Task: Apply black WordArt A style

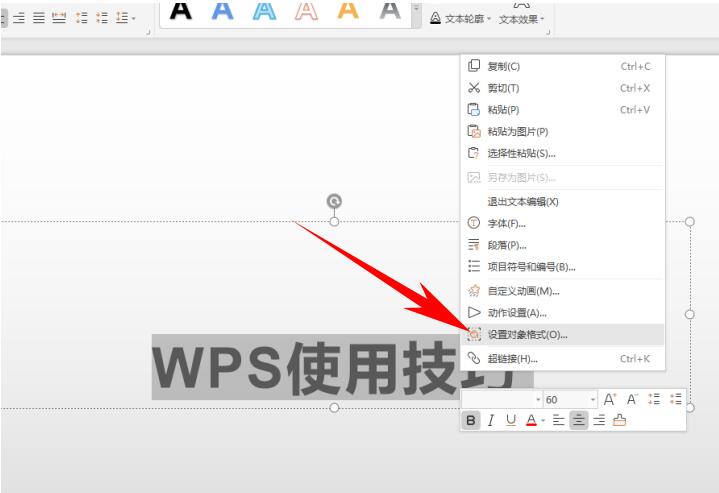Action: [x=181, y=11]
